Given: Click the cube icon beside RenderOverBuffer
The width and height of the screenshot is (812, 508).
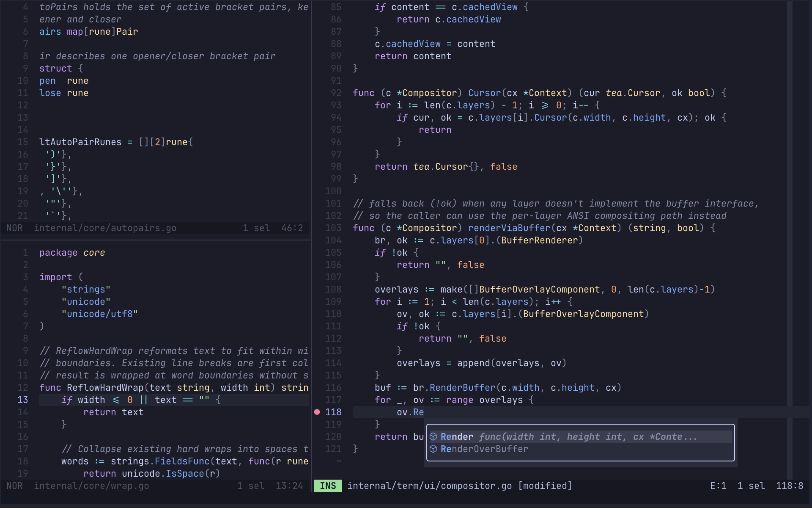Looking at the screenshot, I should 433,449.
